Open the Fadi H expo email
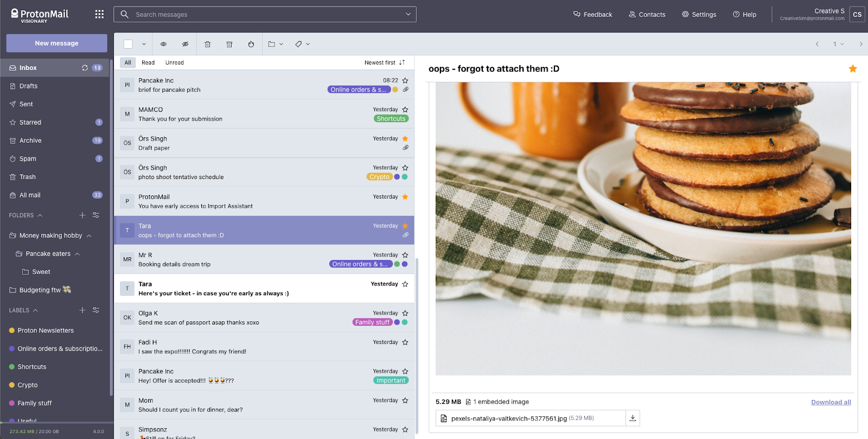This screenshot has height=439, width=868. [264, 347]
